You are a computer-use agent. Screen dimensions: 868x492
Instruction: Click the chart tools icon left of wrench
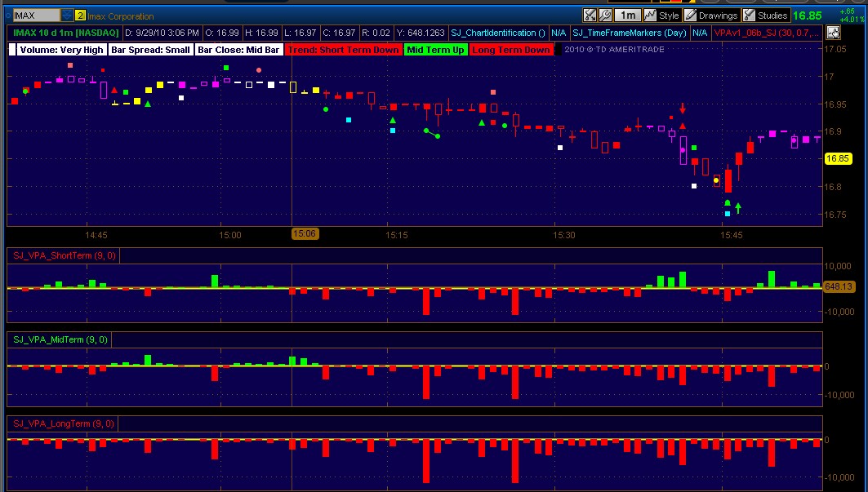coord(590,16)
